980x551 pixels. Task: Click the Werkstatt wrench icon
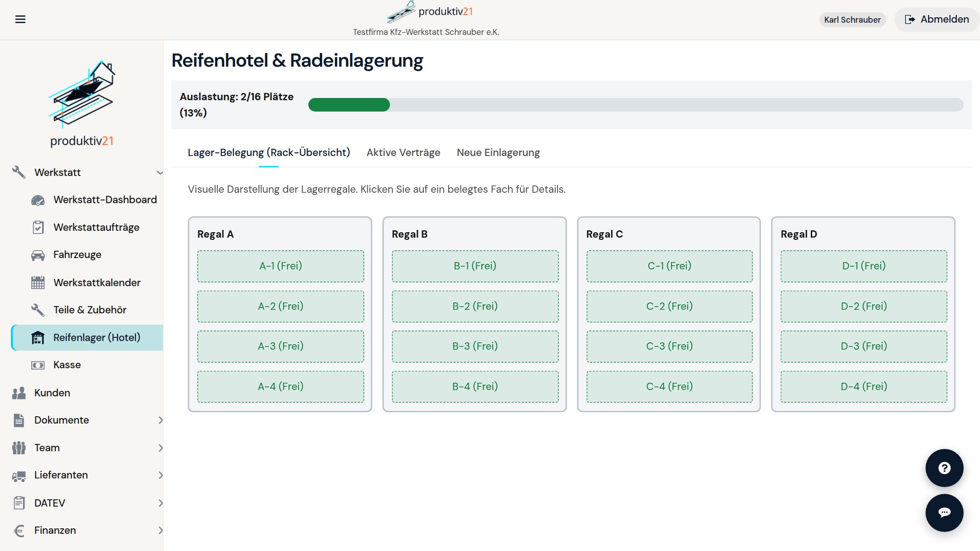19,172
